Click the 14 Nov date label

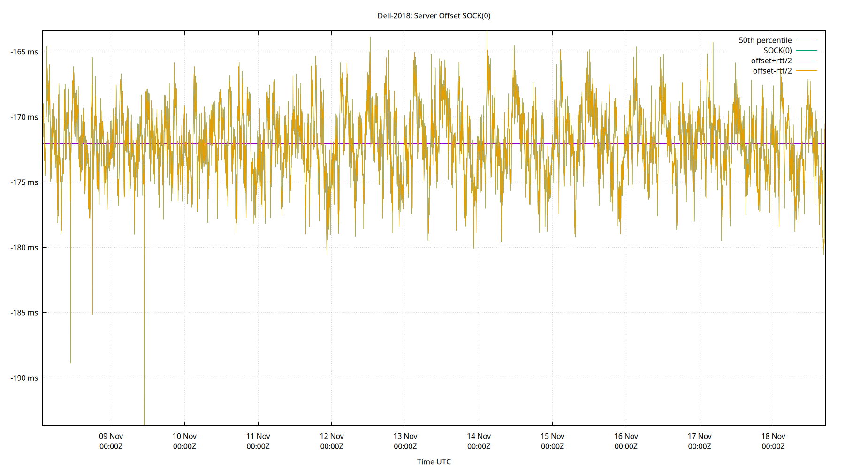(480, 436)
